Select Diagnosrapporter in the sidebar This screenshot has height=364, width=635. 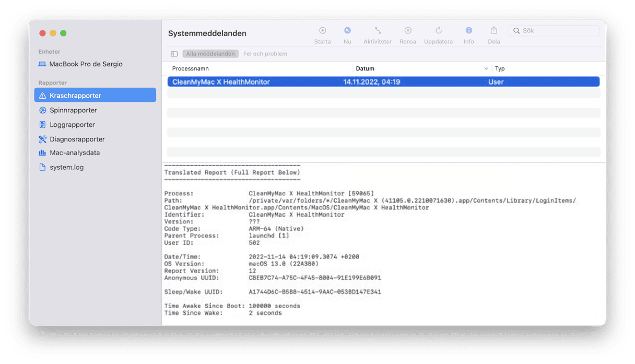[x=77, y=139]
